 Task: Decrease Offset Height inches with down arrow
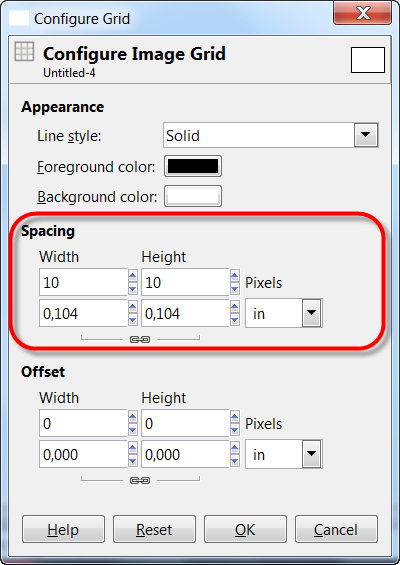pos(235,461)
